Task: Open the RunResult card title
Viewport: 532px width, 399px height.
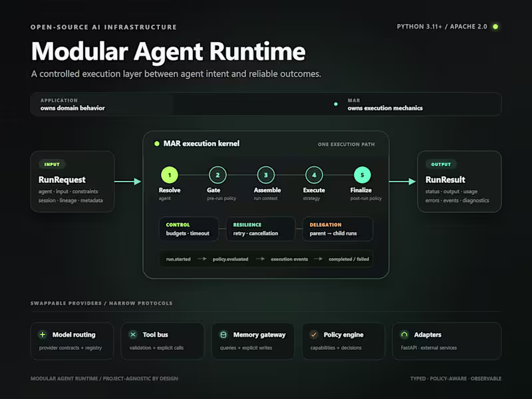Action: click(445, 180)
